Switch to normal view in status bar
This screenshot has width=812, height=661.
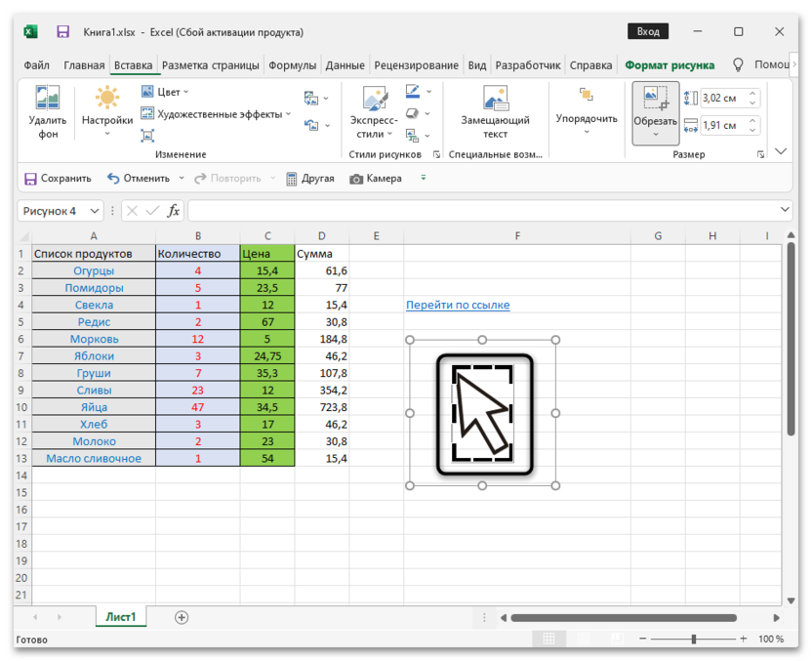[x=549, y=639]
